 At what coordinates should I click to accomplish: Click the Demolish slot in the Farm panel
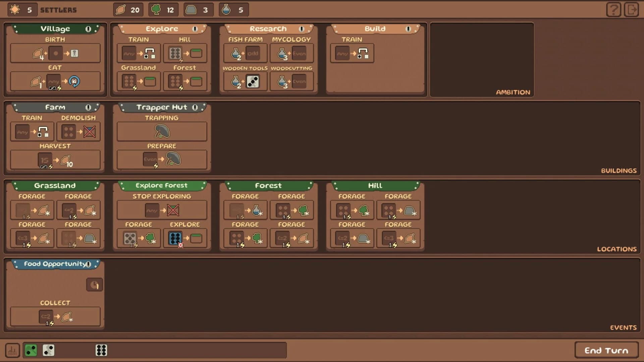coord(78,131)
